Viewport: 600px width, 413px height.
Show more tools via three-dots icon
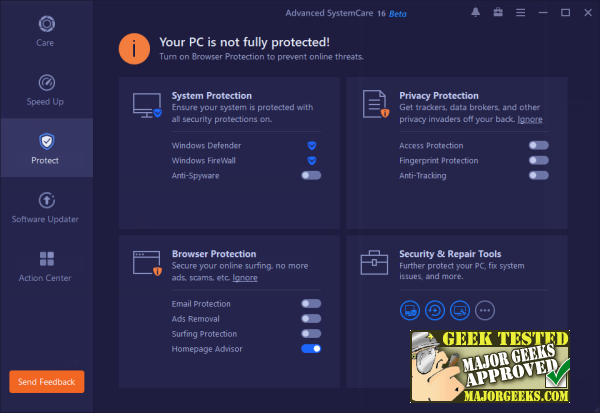click(485, 310)
